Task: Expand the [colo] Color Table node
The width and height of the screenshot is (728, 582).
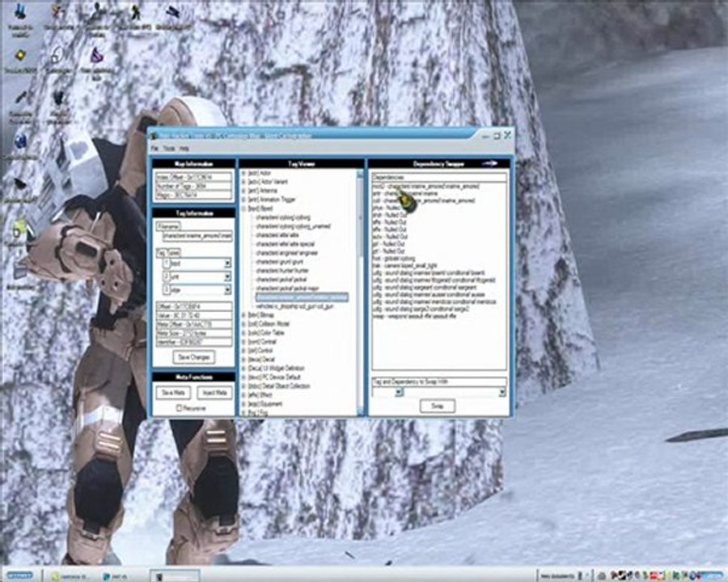Action: tap(243, 333)
